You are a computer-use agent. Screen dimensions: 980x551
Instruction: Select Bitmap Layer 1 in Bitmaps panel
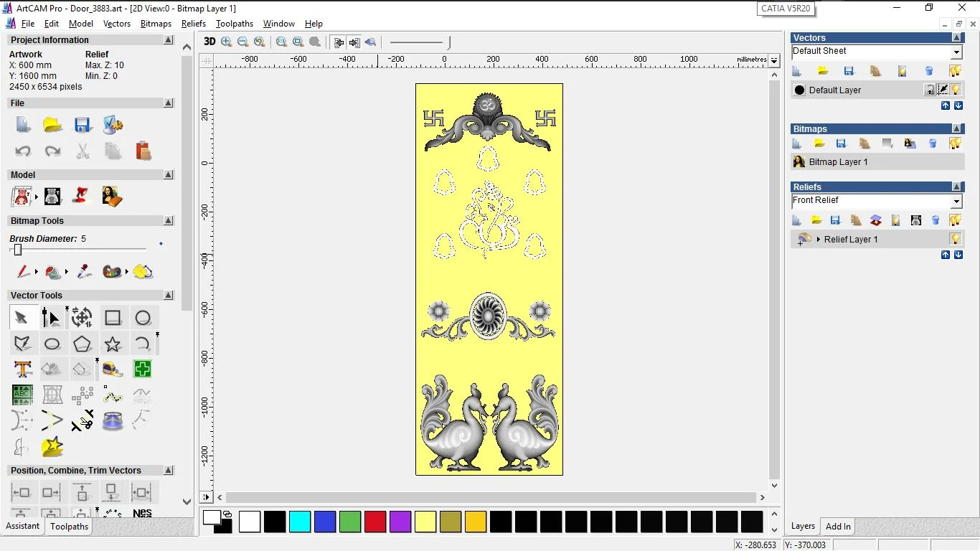tap(838, 162)
